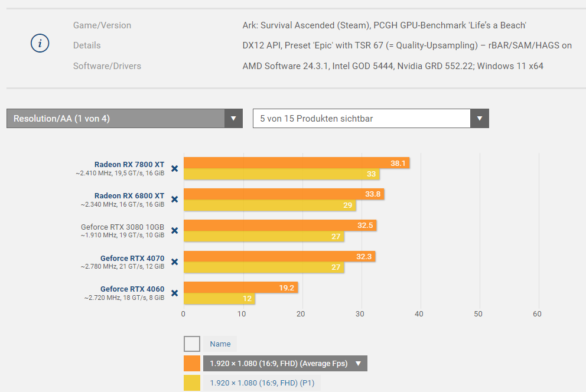Click the 38.1 orange bar for RX 7800 XT
The width and height of the screenshot is (586, 392).
[x=297, y=163]
